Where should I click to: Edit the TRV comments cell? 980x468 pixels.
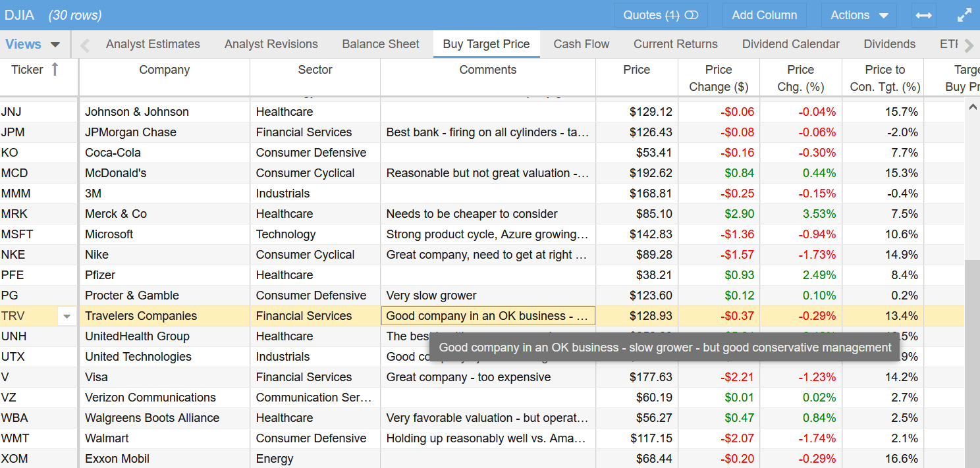click(x=488, y=316)
